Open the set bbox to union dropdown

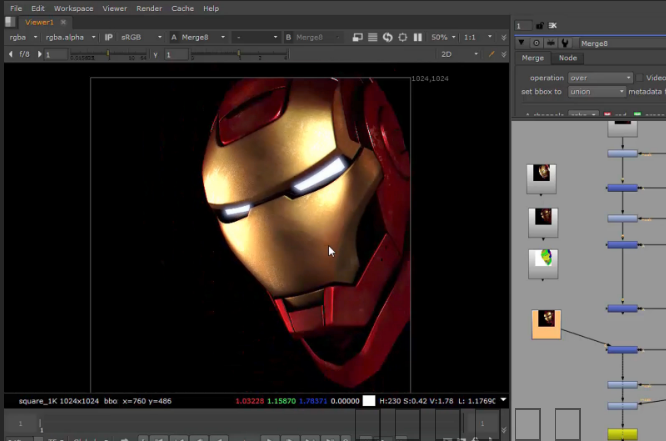pos(597,91)
